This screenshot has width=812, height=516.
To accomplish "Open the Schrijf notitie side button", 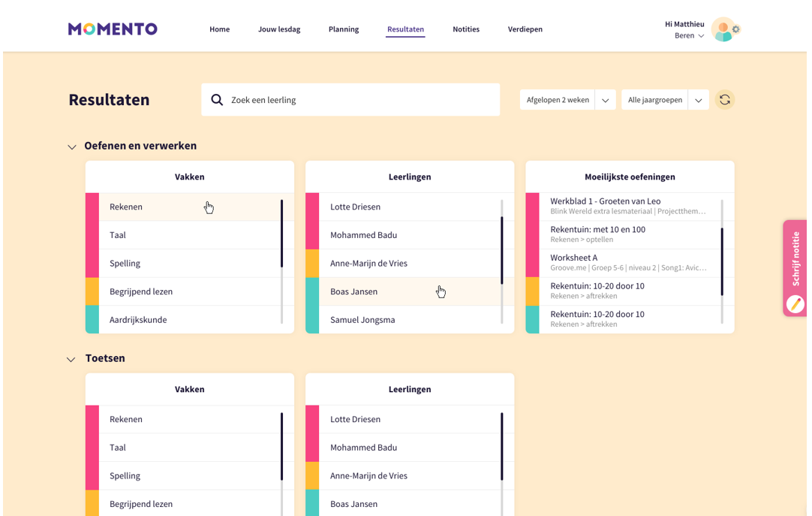I will pos(795,259).
